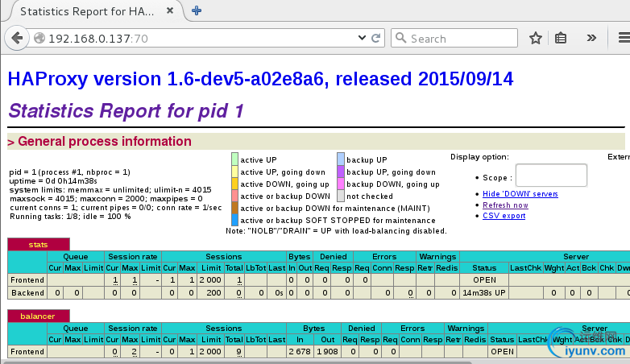Open a new tab with plus icon

pos(197,10)
